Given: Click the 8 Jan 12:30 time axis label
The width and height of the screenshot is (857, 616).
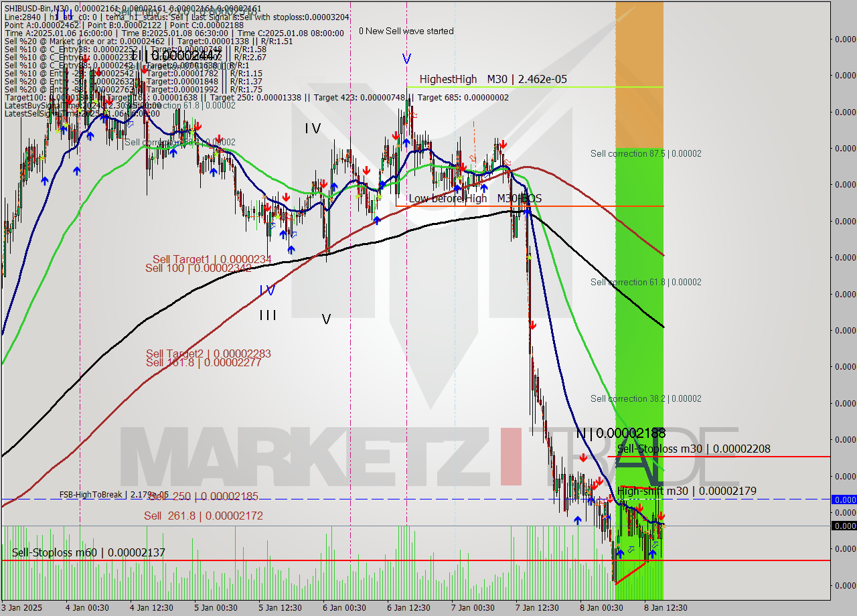Looking at the screenshot, I should pyautogui.click(x=666, y=608).
